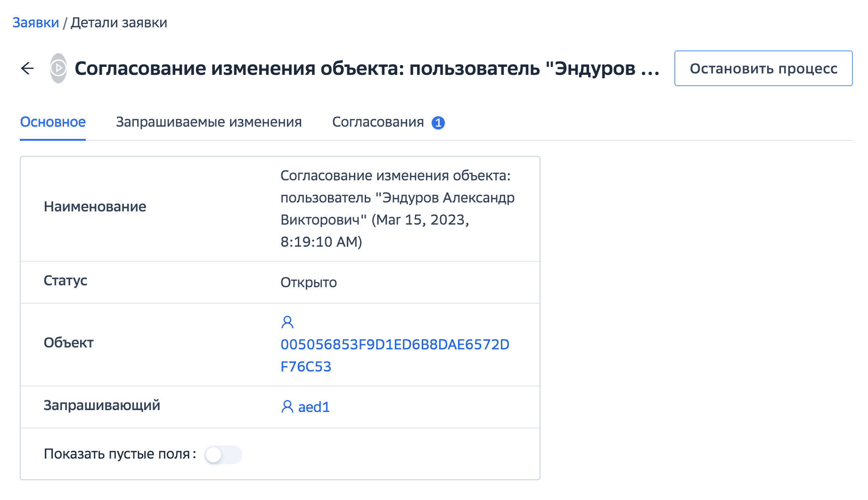Viewport: 868px width, 500px height.
Task: Toggle the "Показать пустые поля" switch
Action: (x=223, y=455)
